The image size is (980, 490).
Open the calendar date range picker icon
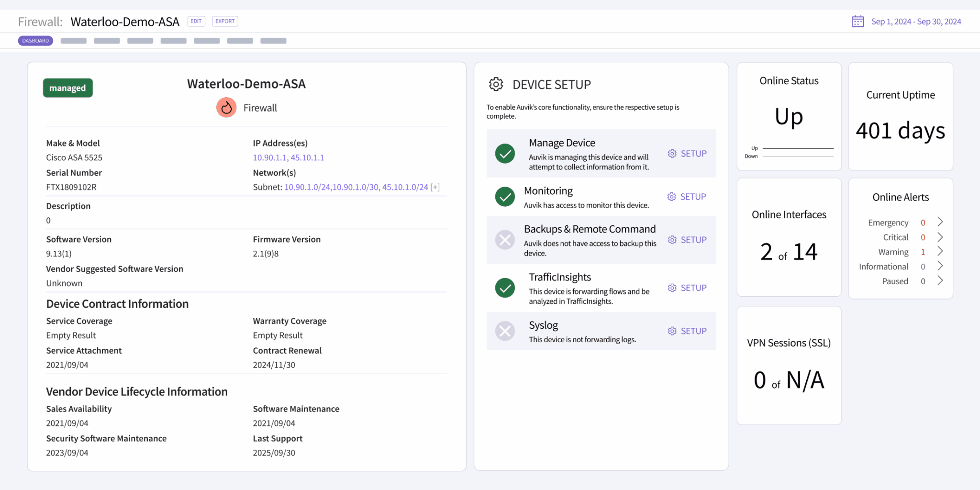tap(857, 21)
